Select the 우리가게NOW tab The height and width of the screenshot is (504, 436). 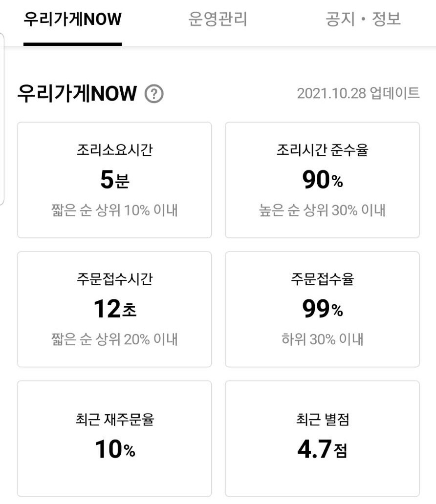(x=73, y=19)
